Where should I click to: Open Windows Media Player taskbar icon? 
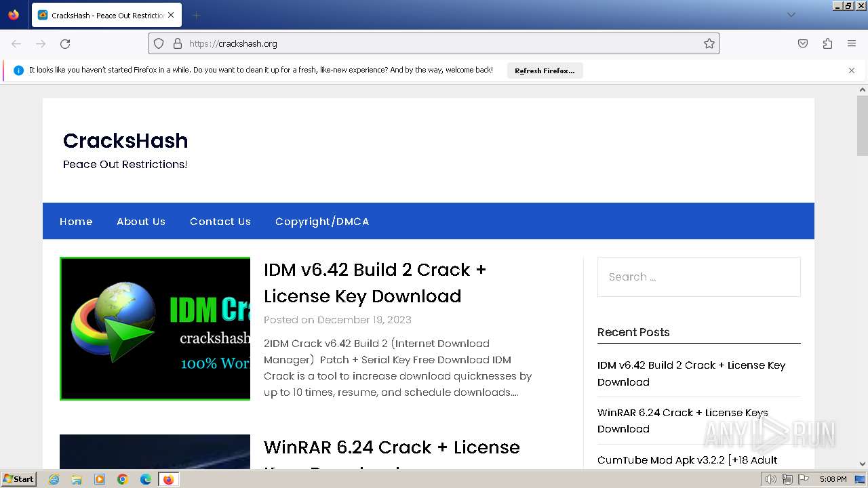click(x=100, y=479)
